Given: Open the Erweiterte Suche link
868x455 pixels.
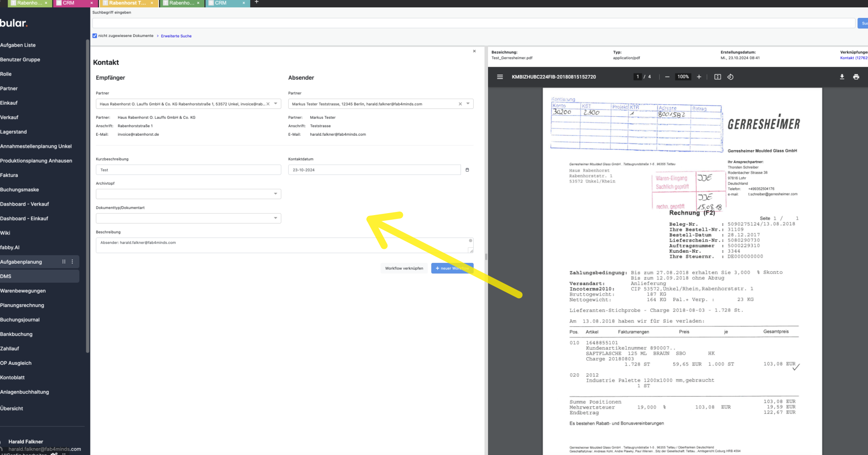Looking at the screenshot, I should coord(176,36).
